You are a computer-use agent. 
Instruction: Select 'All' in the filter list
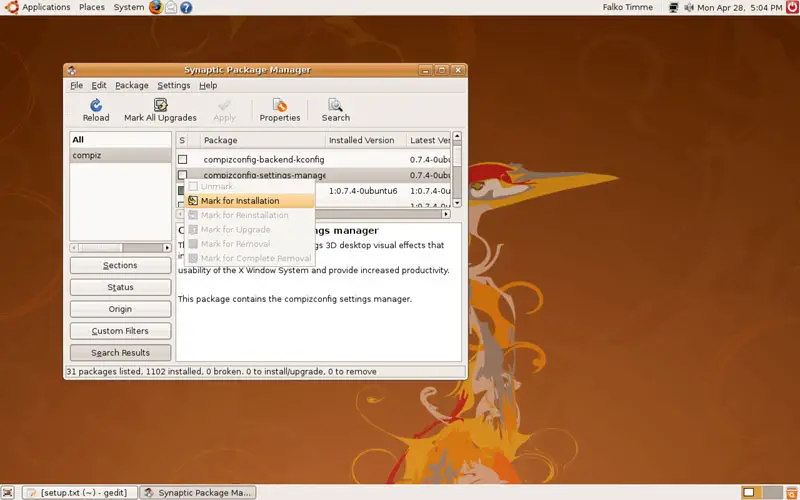pos(120,140)
